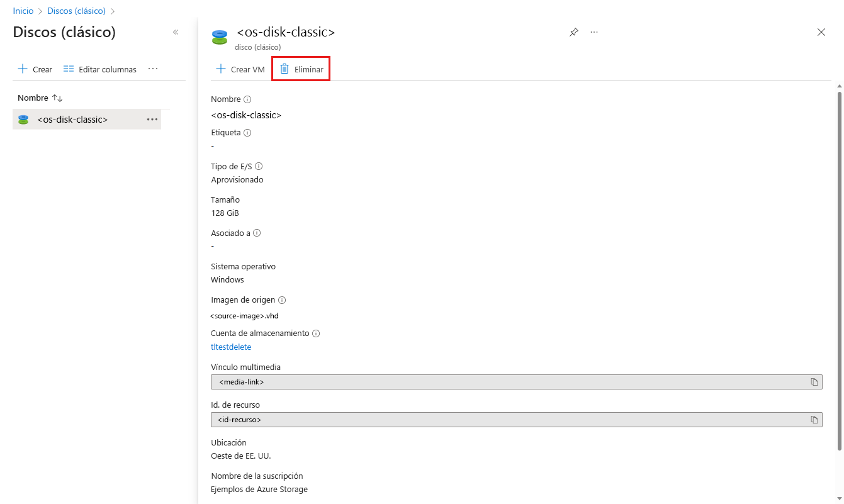Copy the Vínculo multimedia value
Image resolution: width=844 pixels, height=504 pixels.
[814, 382]
